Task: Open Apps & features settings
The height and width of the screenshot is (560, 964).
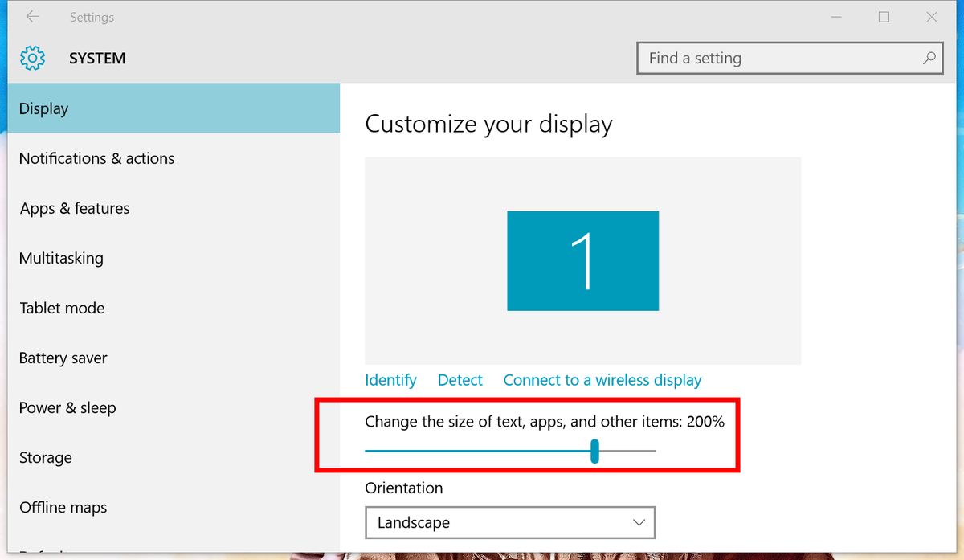Action: tap(74, 208)
